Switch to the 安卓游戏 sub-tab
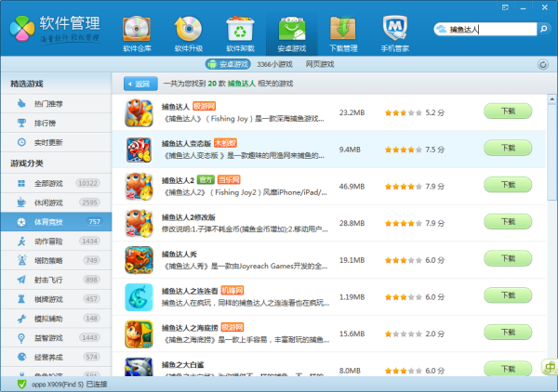The height and width of the screenshot is (392, 558). (x=228, y=64)
